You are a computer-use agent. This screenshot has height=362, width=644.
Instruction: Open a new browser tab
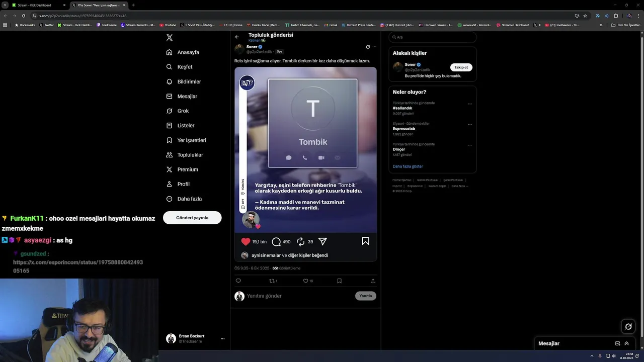click(x=133, y=5)
